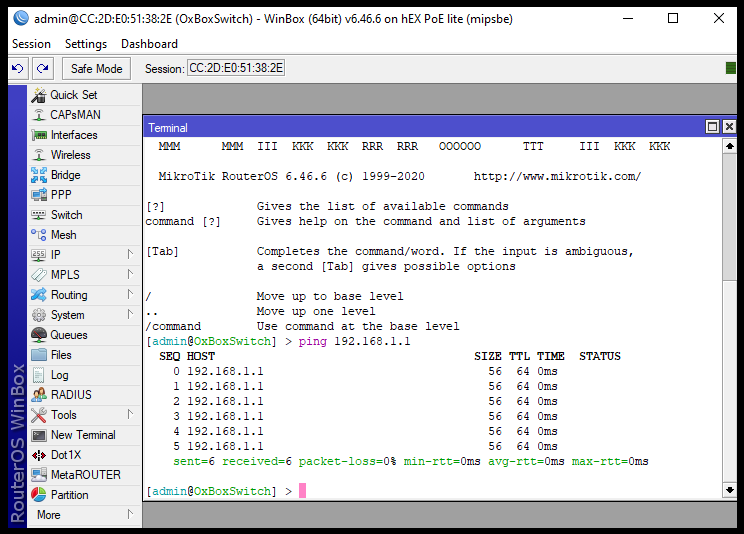
Task: Click the IP menu icon
Action: pos(38,255)
